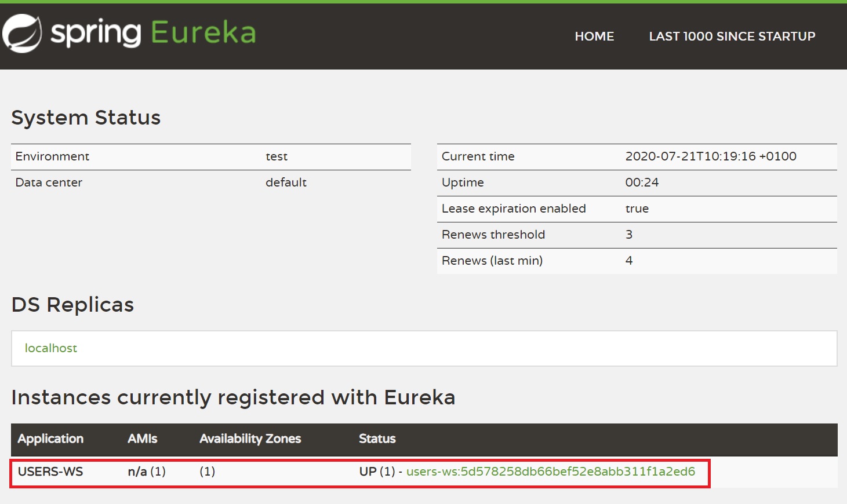Click the Renews threshold row label
847x504 pixels.
[493, 235]
